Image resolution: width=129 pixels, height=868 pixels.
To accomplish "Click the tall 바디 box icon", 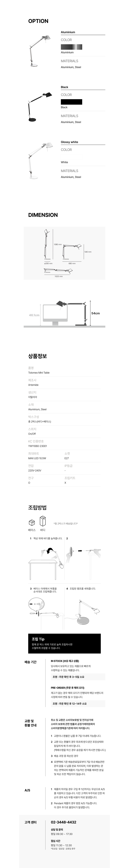I will point(43,521).
